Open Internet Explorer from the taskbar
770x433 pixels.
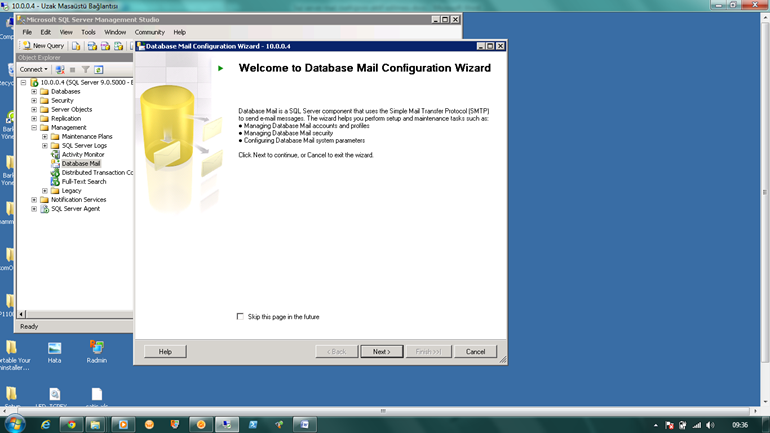[45, 425]
